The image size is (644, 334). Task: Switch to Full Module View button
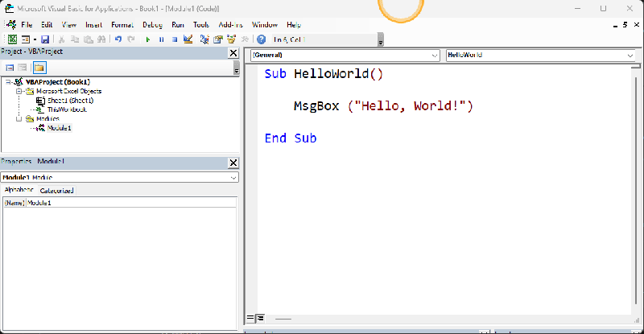(260, 319)
